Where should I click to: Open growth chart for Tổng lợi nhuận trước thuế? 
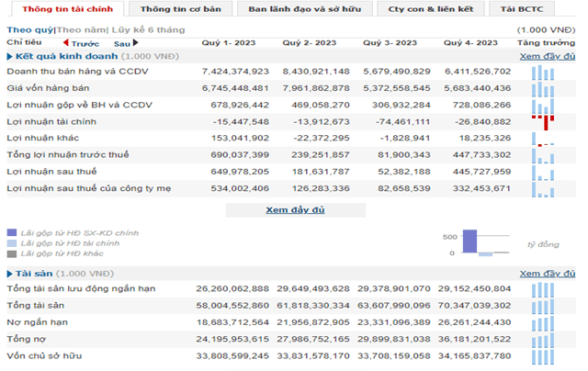[543, 155]
